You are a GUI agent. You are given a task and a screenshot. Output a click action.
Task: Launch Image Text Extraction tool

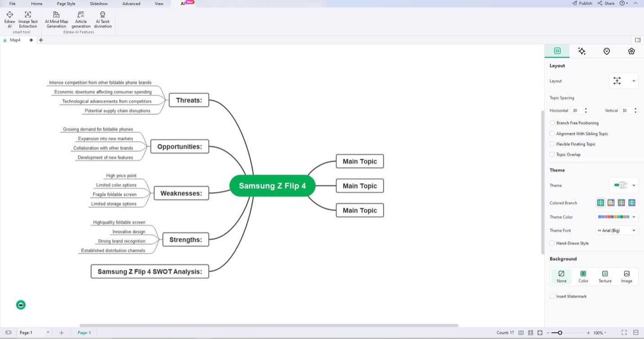[x=28, y=19]
